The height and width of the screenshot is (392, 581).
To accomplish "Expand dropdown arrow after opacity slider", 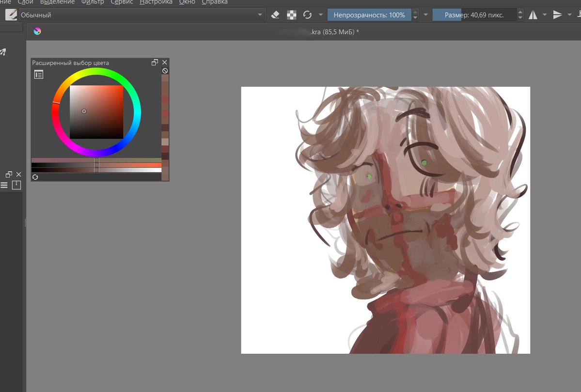I will 426,15.
